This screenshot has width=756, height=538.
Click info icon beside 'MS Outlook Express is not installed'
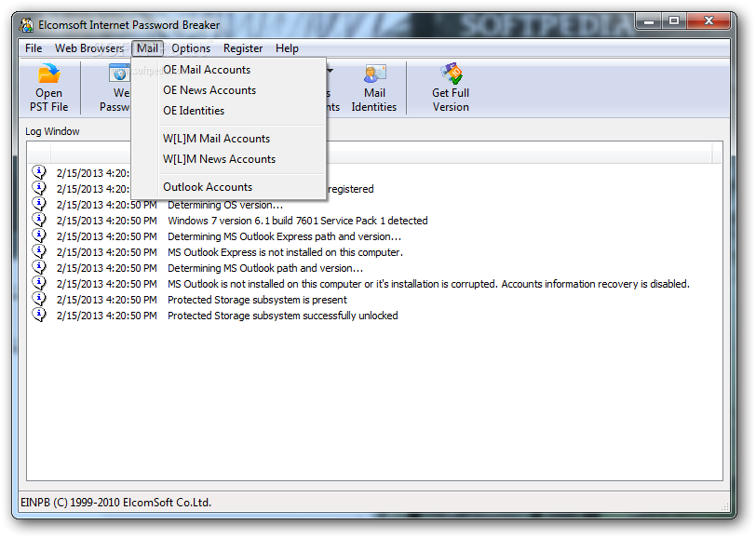tap(39, 251)
